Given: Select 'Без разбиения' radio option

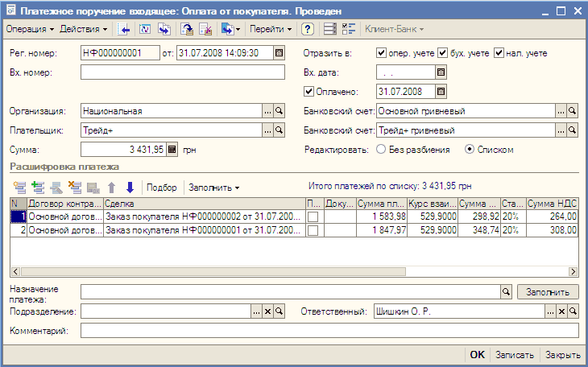Looking at the screenshot, I should 380,149.
